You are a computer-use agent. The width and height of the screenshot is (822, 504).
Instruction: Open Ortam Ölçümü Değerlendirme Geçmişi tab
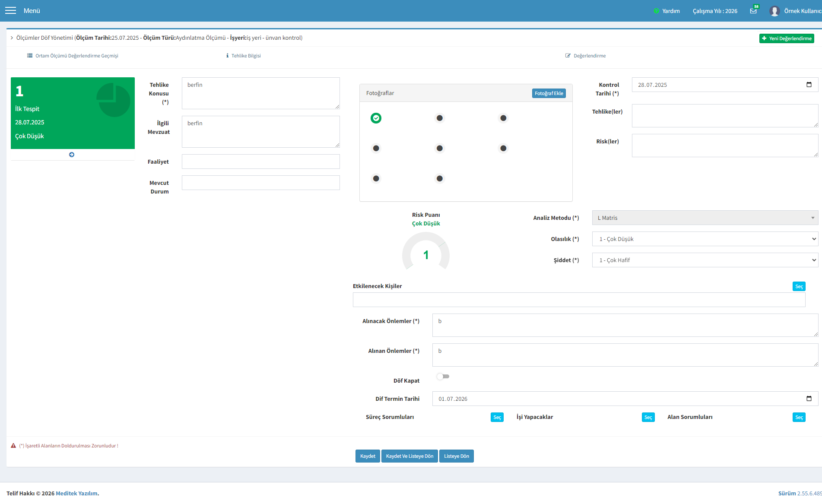pos(73,56)
